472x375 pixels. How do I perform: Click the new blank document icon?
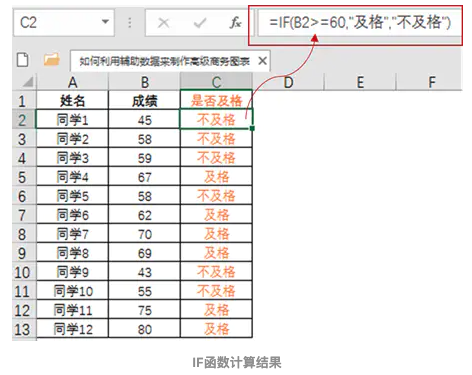click(22, 60)
